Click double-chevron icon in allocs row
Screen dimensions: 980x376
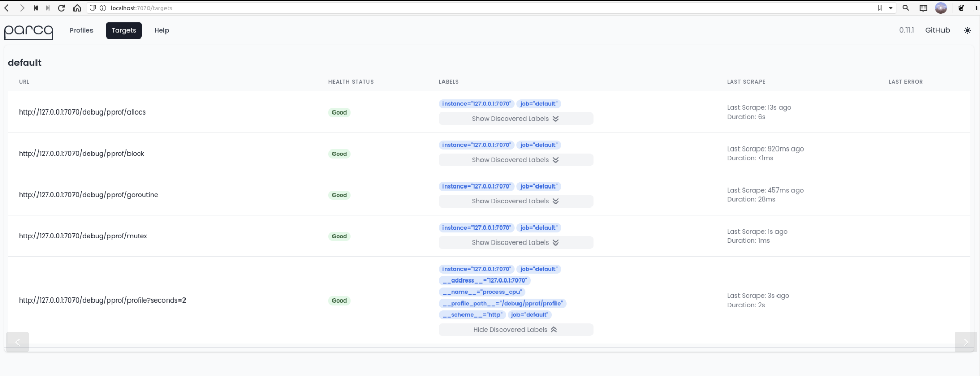556,119
